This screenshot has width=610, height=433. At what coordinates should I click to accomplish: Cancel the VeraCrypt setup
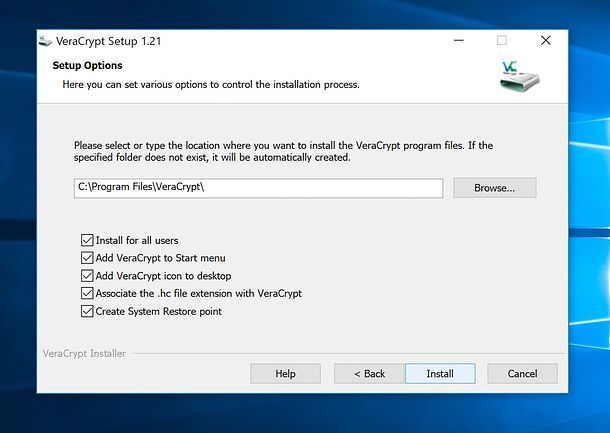(x=522, y=373)
